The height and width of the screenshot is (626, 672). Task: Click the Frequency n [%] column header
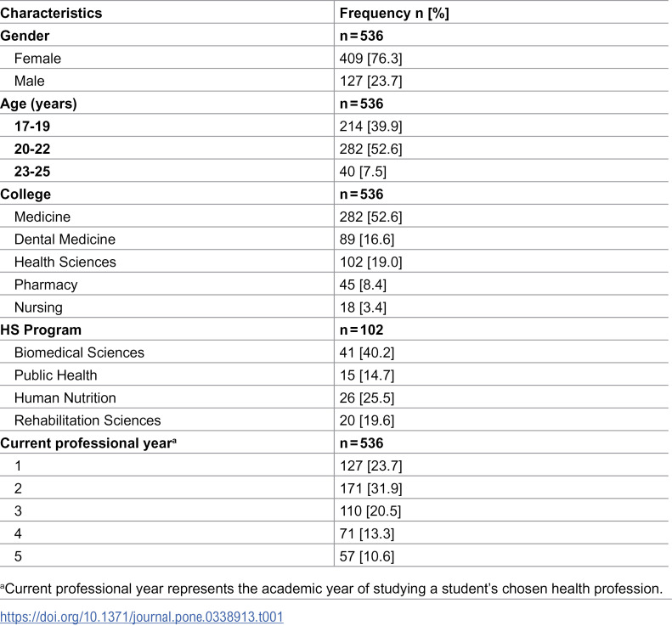pyautogui.click(x=394, y=13)
